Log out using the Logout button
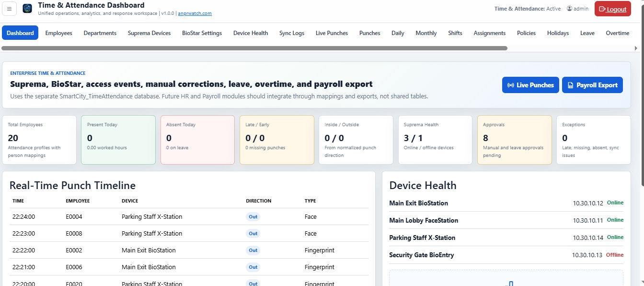644x286 pixels. (x=613, y=9)
